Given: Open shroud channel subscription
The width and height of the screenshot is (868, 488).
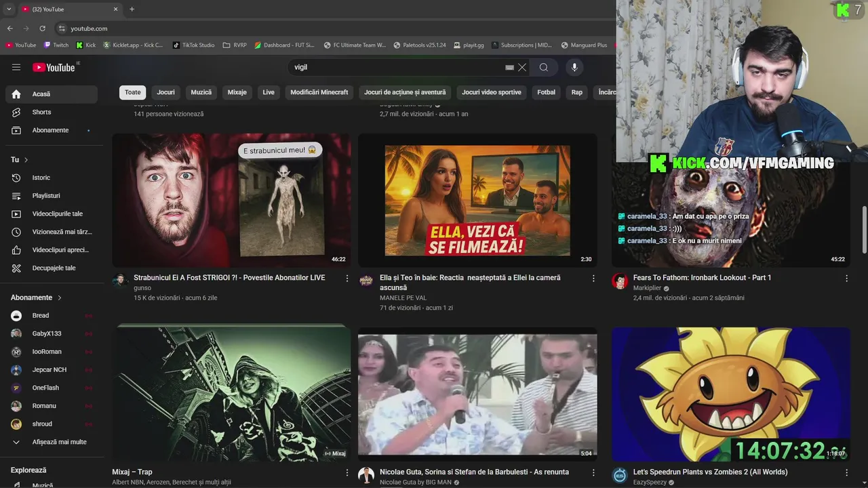Looking at the screenshot, I should tap(52, 424).
